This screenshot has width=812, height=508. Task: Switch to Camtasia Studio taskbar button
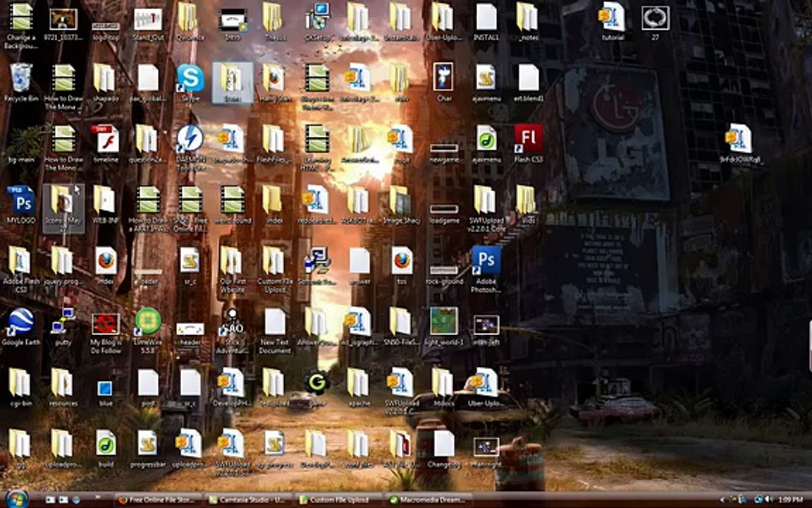[247, 500]
